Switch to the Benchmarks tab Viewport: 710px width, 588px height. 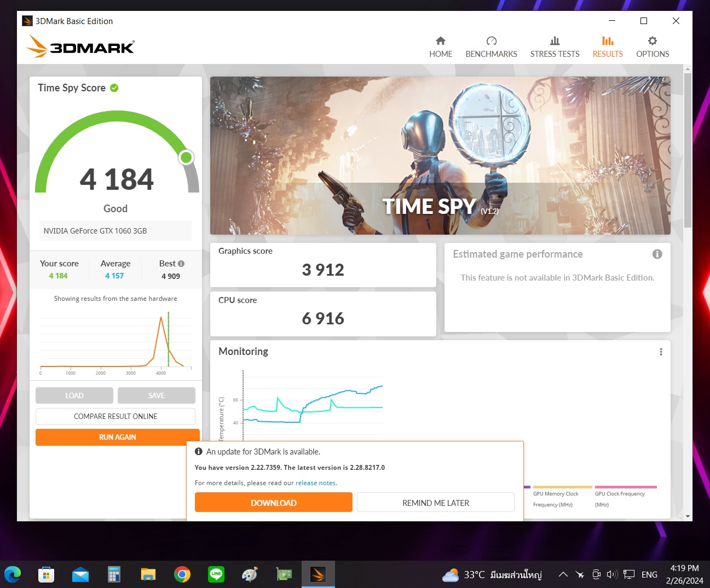pyautogui.click(x=491, y=47)
